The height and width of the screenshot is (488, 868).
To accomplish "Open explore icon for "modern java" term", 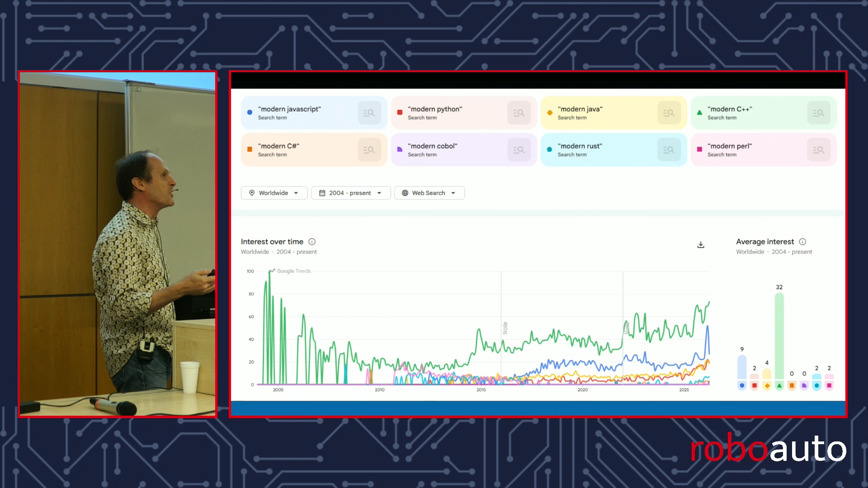I will [x=669, y=113].
